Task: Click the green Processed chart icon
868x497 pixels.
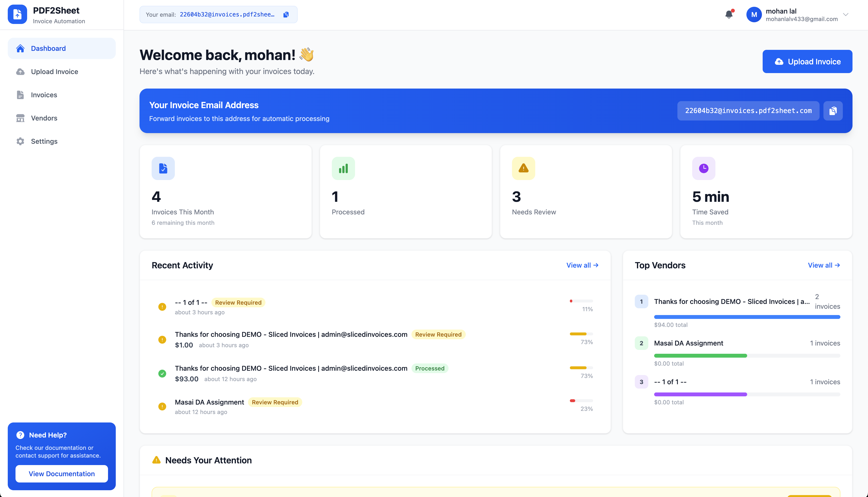Action: pyautogui.click(x=343, y=168)
